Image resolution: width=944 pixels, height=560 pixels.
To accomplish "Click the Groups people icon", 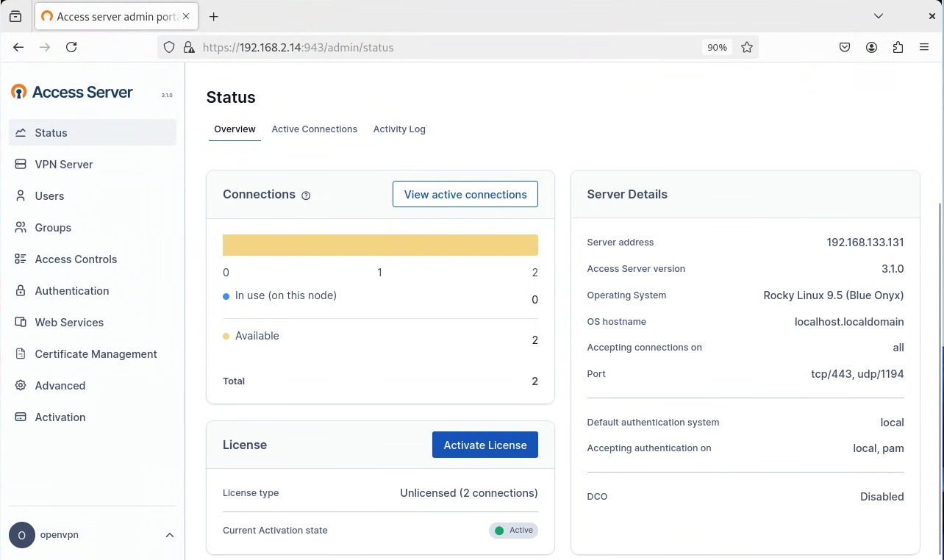I will tap(21, 228).
